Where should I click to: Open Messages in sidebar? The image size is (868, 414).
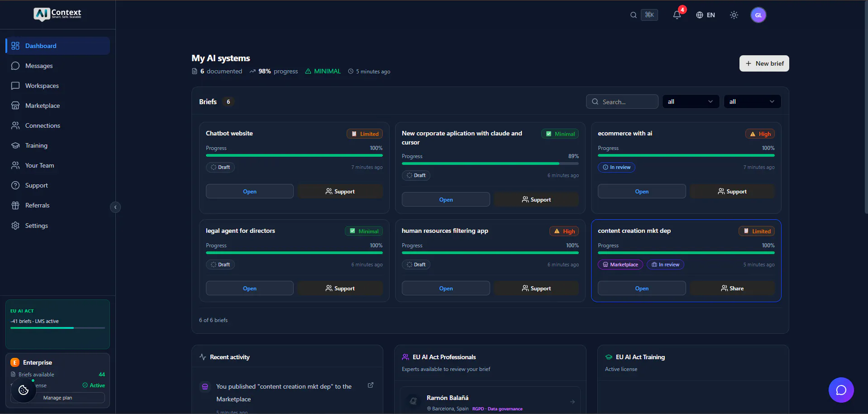coord(58,66)
